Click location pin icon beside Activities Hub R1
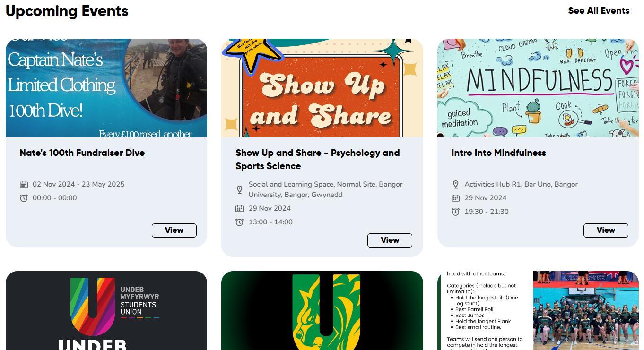This screenshot has width=644, height=350. pyautogui.click(x=455, y=184)
